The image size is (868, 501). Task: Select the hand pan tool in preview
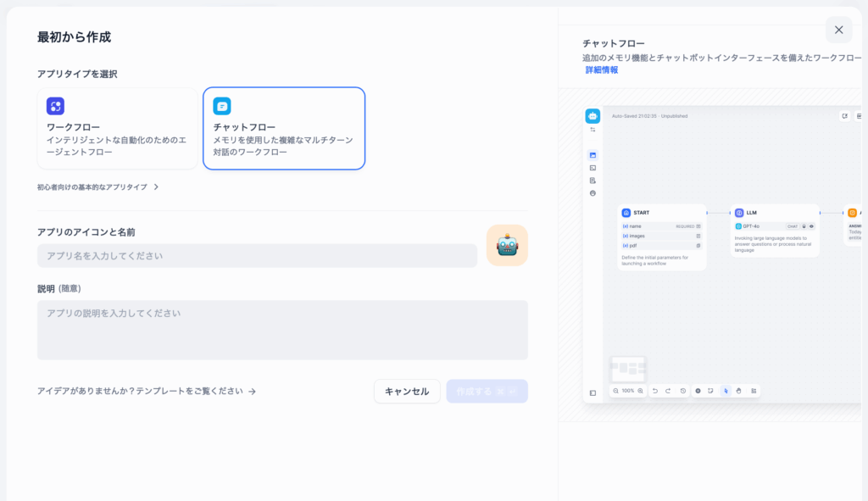point(739,391)
